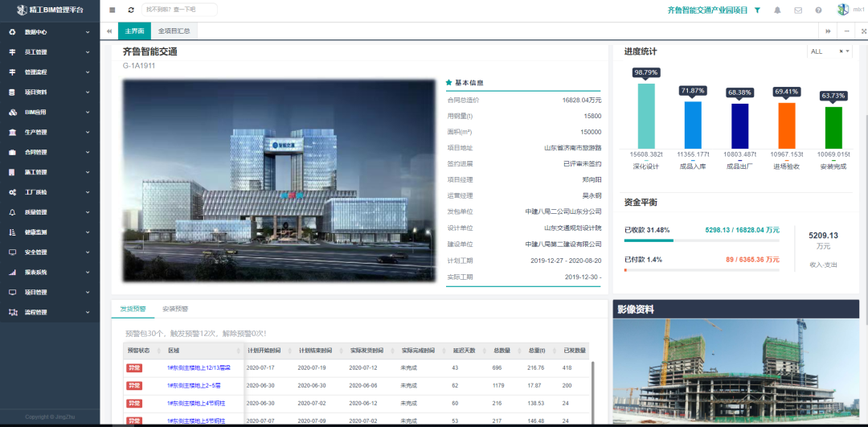This screenshot has height=427, width=868.
Task: Click the tab scroll left double-arrow
Action: pyautogui.click(x=109, y=31)
